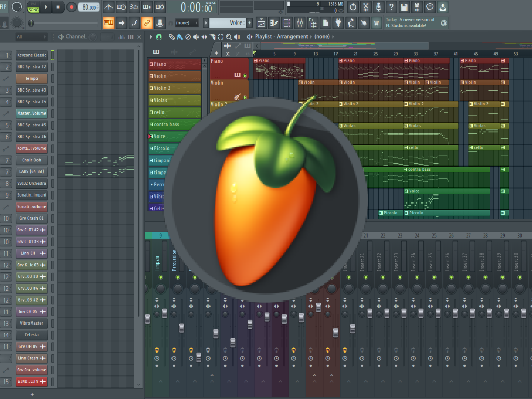This screenshot has height=399, width=532.
Task: Open the metronome toggle icon
Action: pos(109,7)
